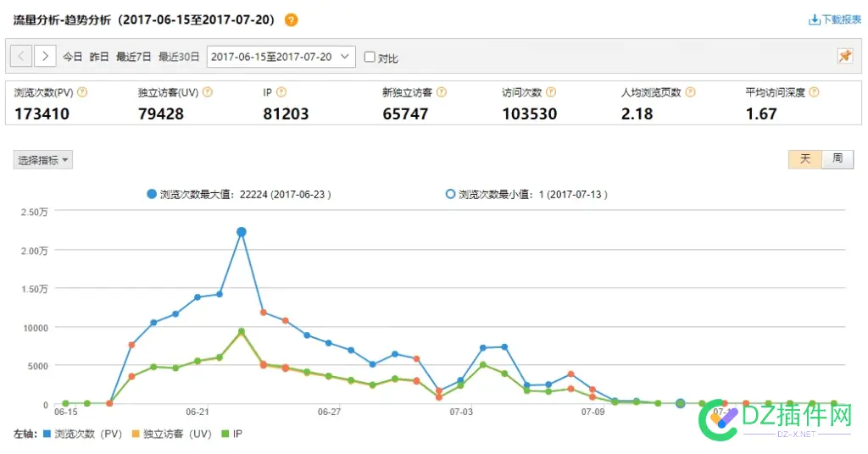
Task: Download the report via 下载报表 link
Action: click(835, 19)
